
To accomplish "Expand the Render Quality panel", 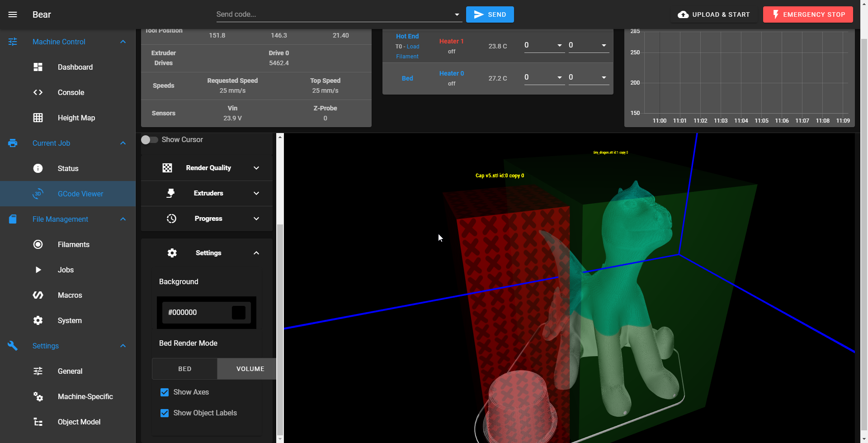I will (256, 168).
